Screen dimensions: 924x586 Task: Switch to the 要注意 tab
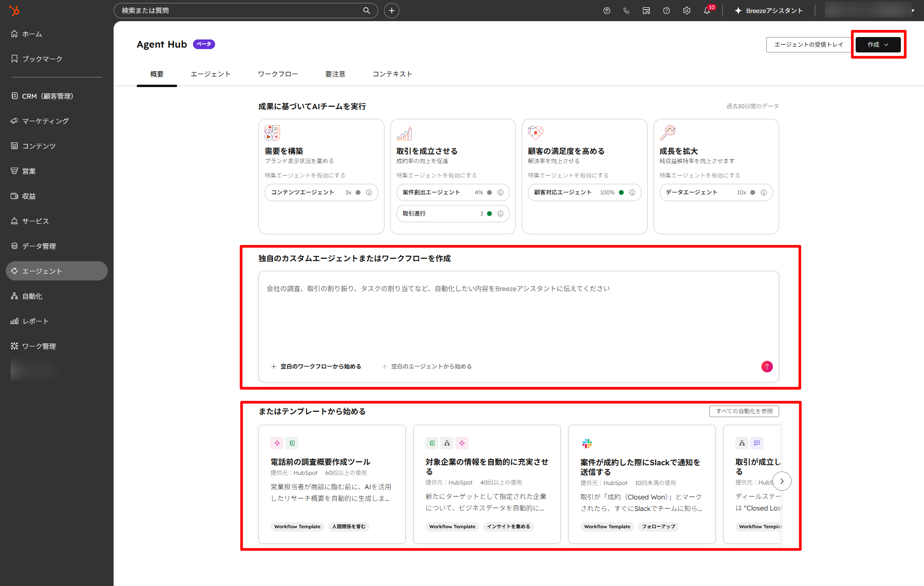pos(335,74)
